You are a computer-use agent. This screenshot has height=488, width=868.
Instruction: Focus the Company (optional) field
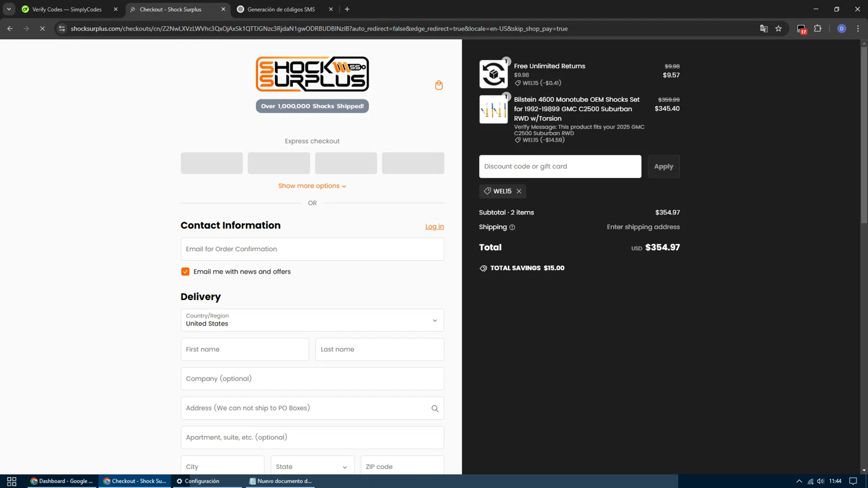pos(312,379)
